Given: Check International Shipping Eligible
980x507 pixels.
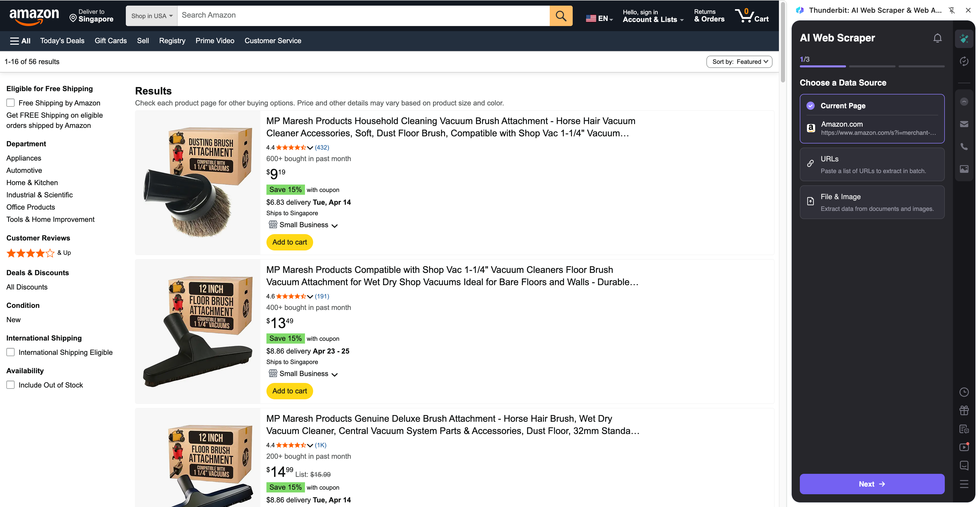Looking at the screenshot, I should 11,353.
